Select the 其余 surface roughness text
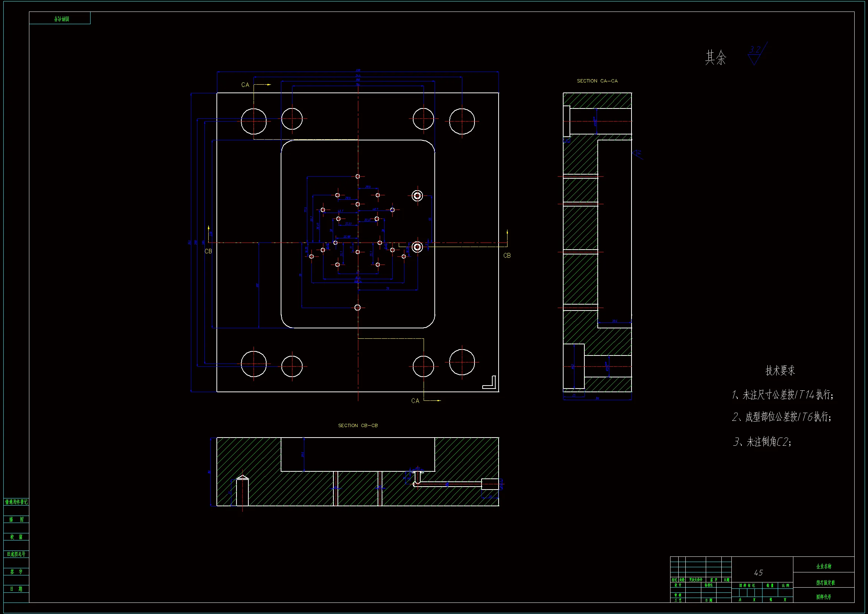This screenshot has height=614, width=868. coord(715,58)
